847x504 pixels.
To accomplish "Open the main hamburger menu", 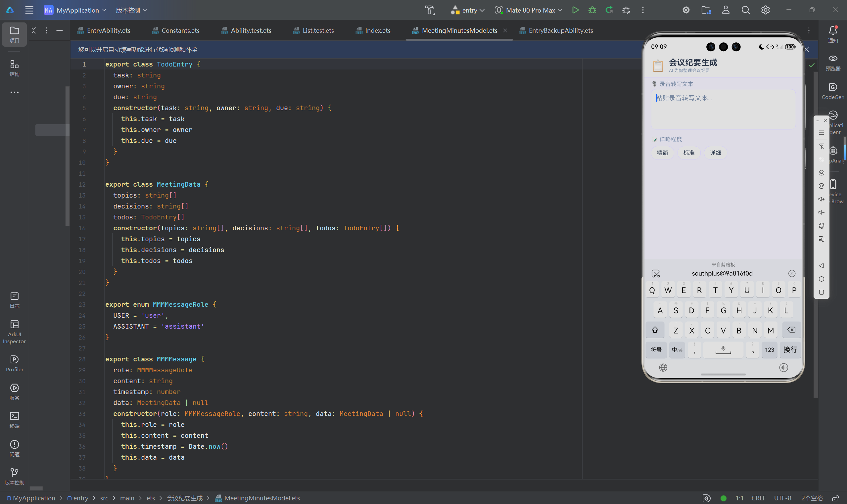I will click(29, 10).
